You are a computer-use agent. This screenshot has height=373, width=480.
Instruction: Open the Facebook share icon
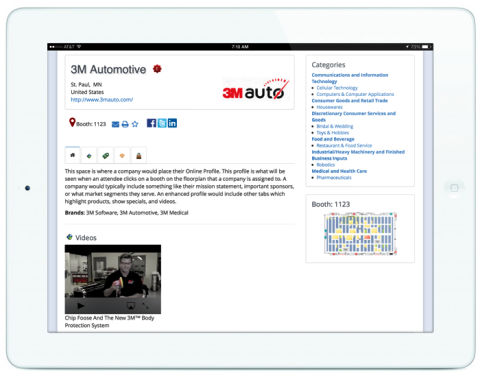pos(151,123)
